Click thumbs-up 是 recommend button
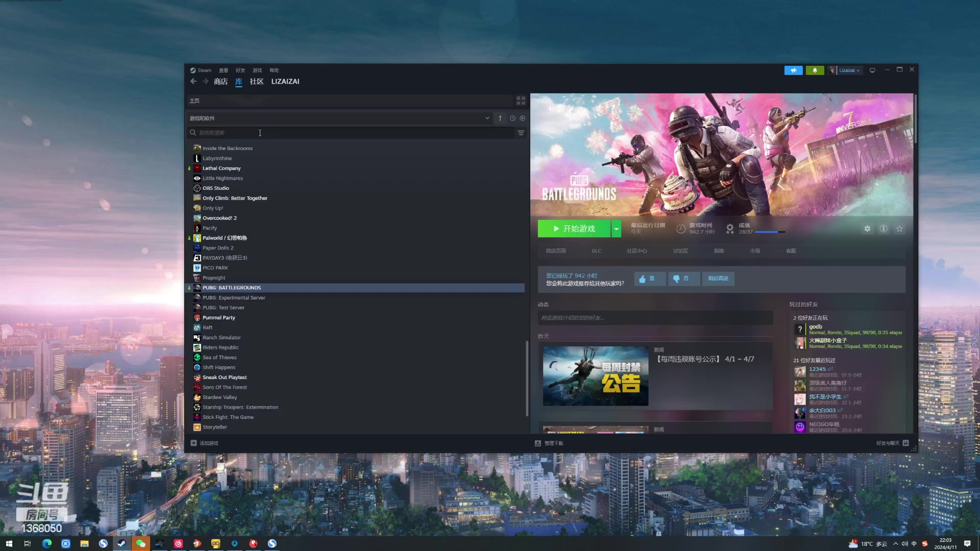The image size is (980, 551). [x=650, y=279]
